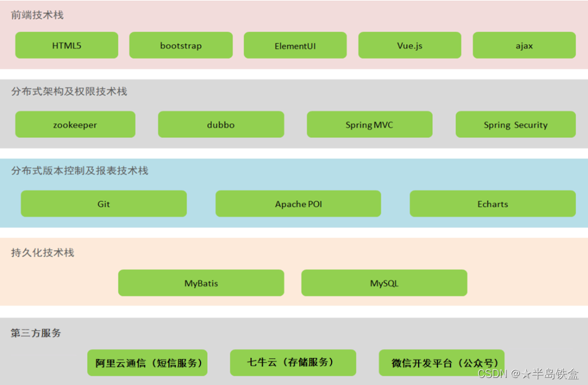Click the 持久化技术栈 heading

(42, 253)
